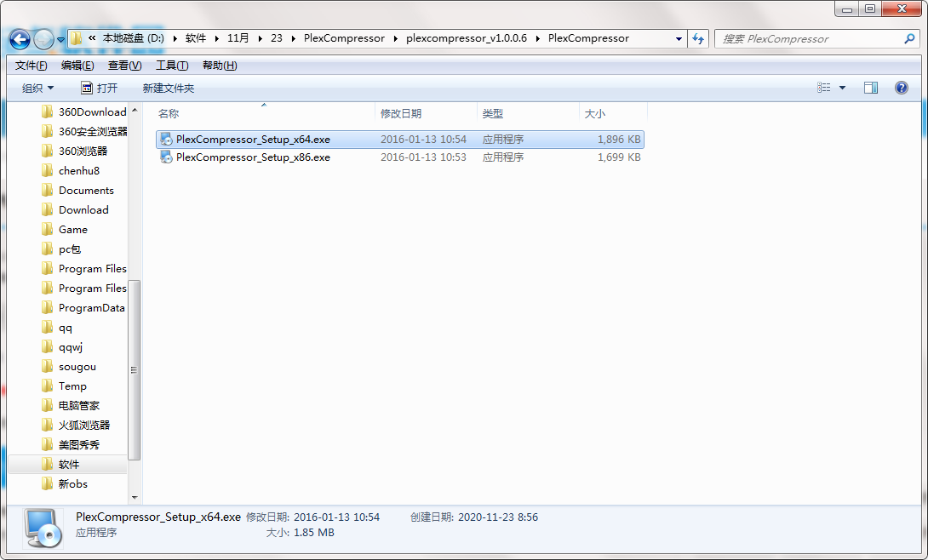Expand the arrow after 软件 in path
Viewport: 928px width, 560px height.
click(x=216, y=38)
